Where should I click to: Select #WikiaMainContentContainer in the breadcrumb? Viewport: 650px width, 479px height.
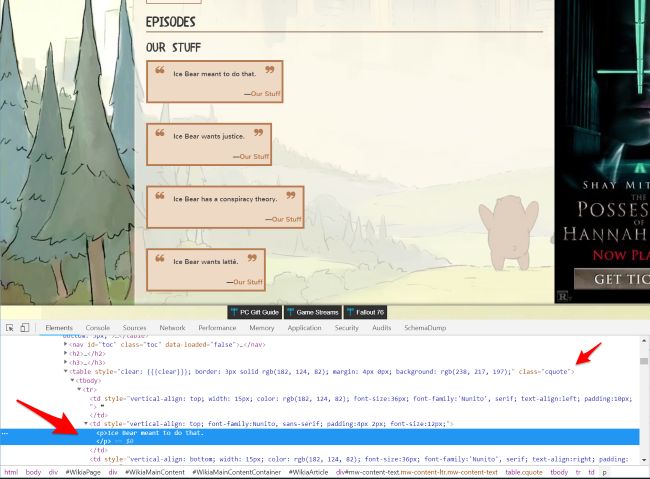(x=236, y=472)
